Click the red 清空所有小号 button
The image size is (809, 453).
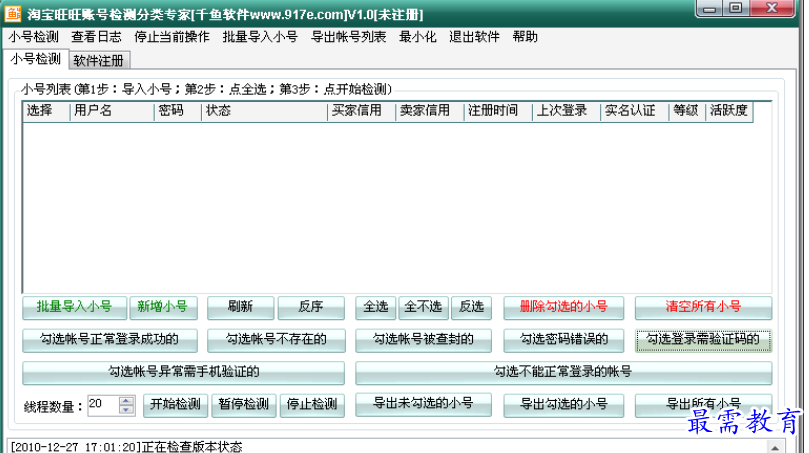click(x=703, y=308)
